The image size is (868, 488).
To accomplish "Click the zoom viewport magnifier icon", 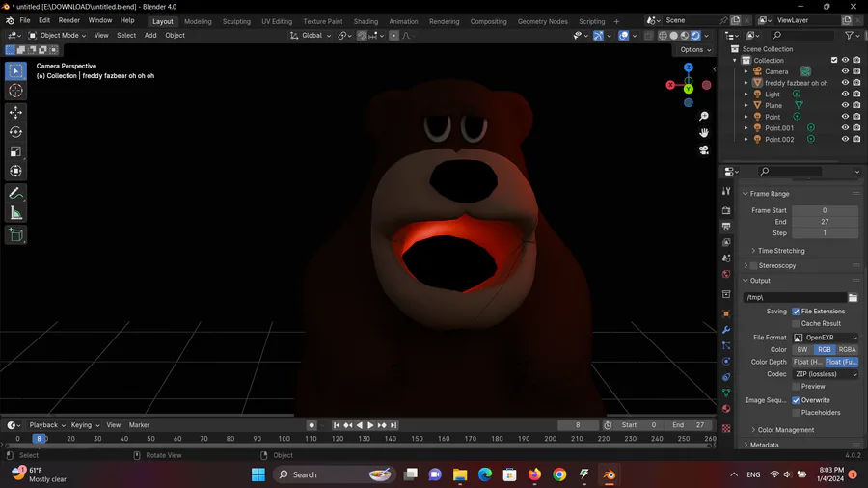I will (704, 116).
